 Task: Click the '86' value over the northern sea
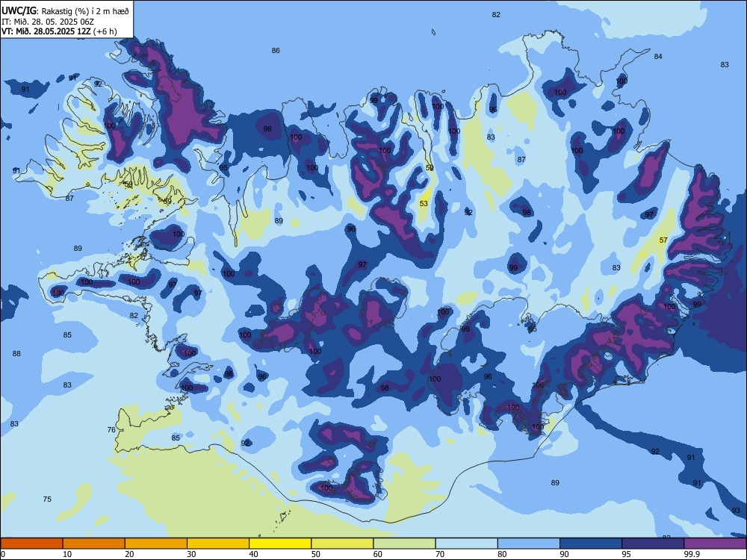[276, 51]
